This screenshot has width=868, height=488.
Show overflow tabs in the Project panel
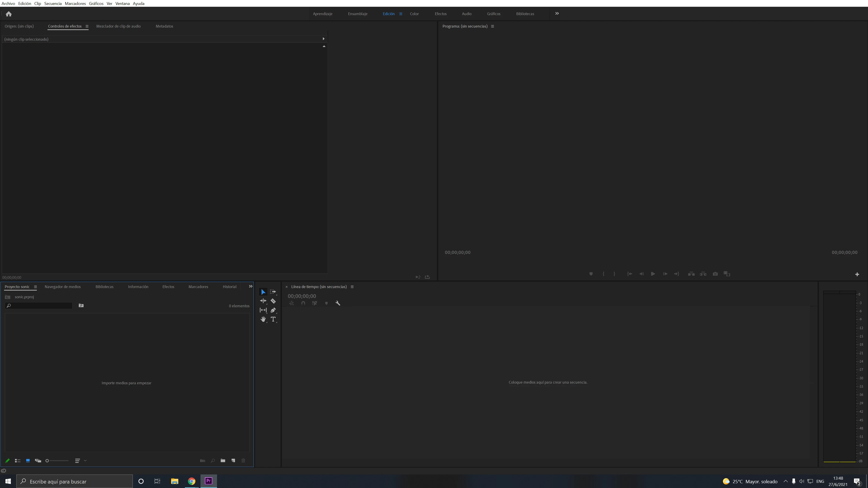click(x=250, y=286)
